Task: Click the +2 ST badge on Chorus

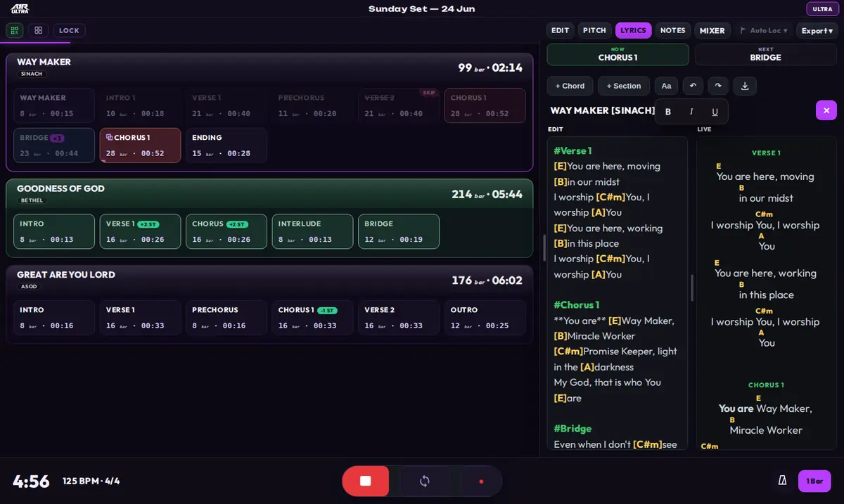Action: click(237, 224)
